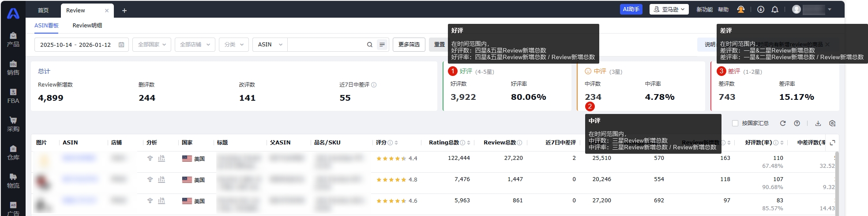Expand the 全部国家 dropdown
This screenshot has height=216, width=868.
click(152, 45)
